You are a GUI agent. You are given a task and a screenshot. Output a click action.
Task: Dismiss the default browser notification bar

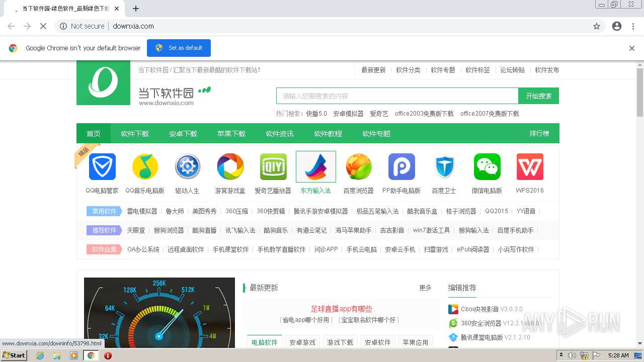(632, 48)
